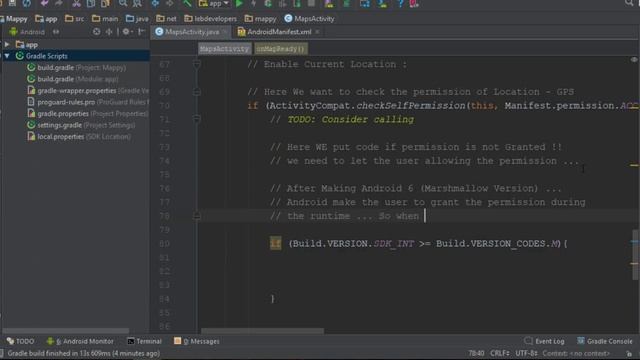
Task: Close the MapsActivity.java tab
Action: click(x=224, y=32)
